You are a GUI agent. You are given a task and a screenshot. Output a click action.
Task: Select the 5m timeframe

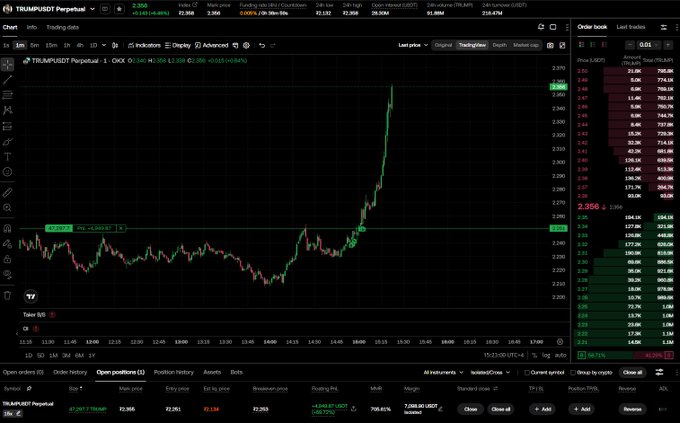coord(35,45)
